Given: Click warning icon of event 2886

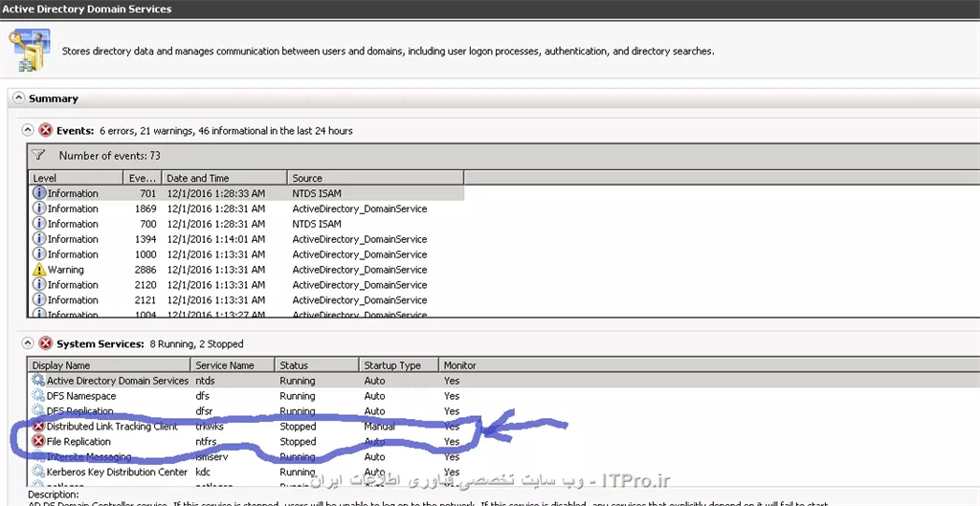Looking at the screenshot, I should click(38, 269).
